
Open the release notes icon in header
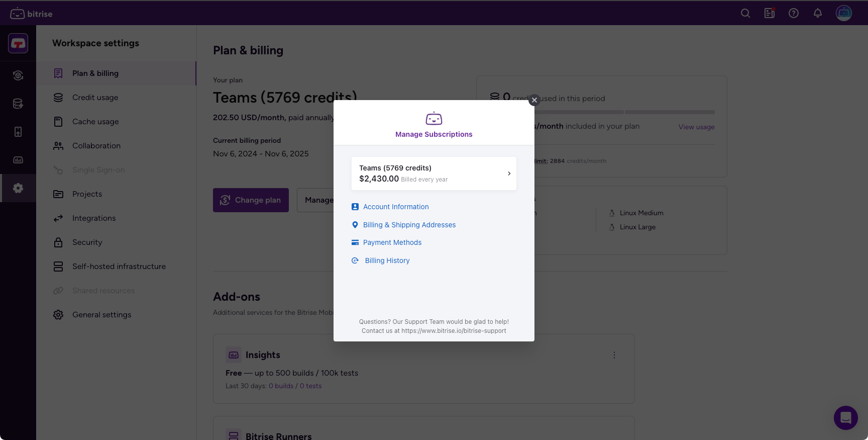click(770, 14)
